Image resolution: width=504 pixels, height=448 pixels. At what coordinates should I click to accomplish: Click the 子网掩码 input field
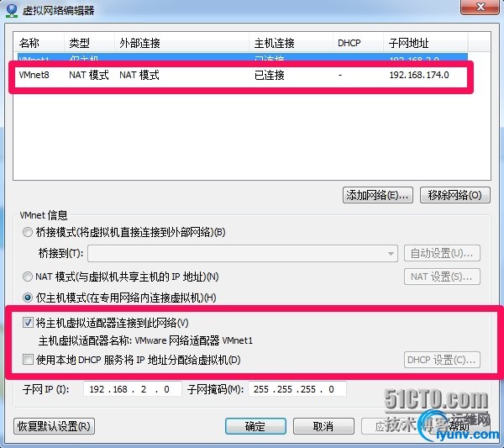pos(297,389)
